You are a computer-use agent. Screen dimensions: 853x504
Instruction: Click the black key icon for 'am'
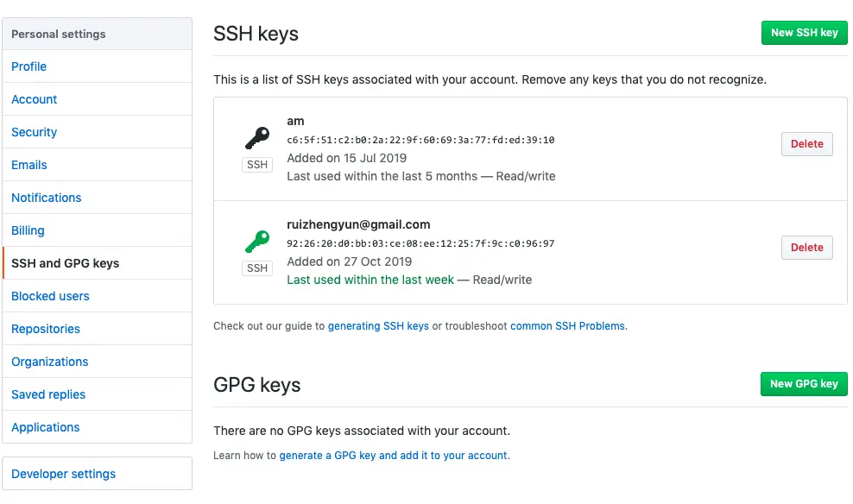pos(257,138)
